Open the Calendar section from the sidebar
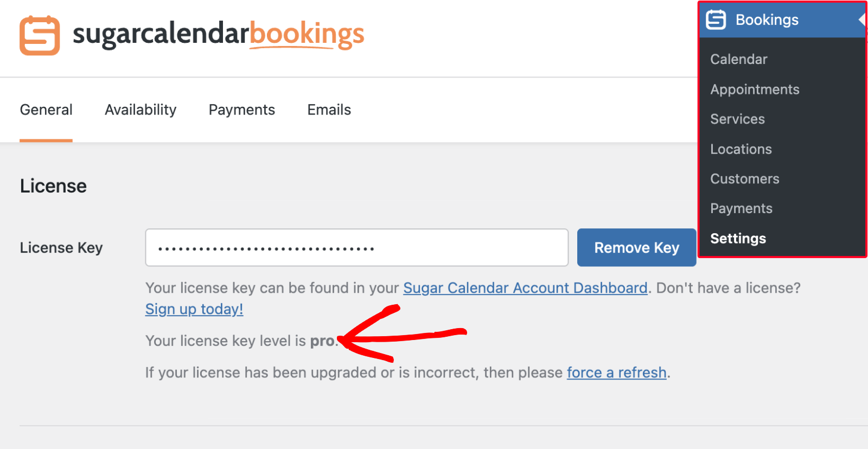This screenshot has height=449, width=868. click(x=738, y=59)
